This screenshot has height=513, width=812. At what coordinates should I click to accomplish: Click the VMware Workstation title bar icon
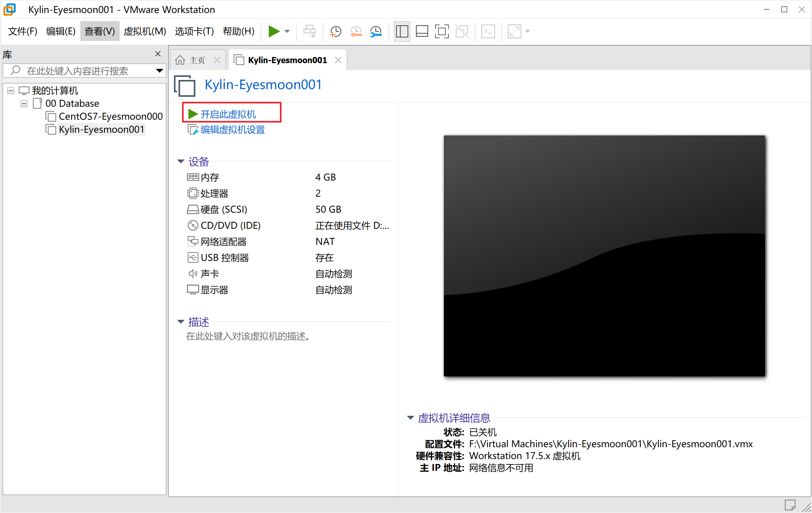pos(10,10)
